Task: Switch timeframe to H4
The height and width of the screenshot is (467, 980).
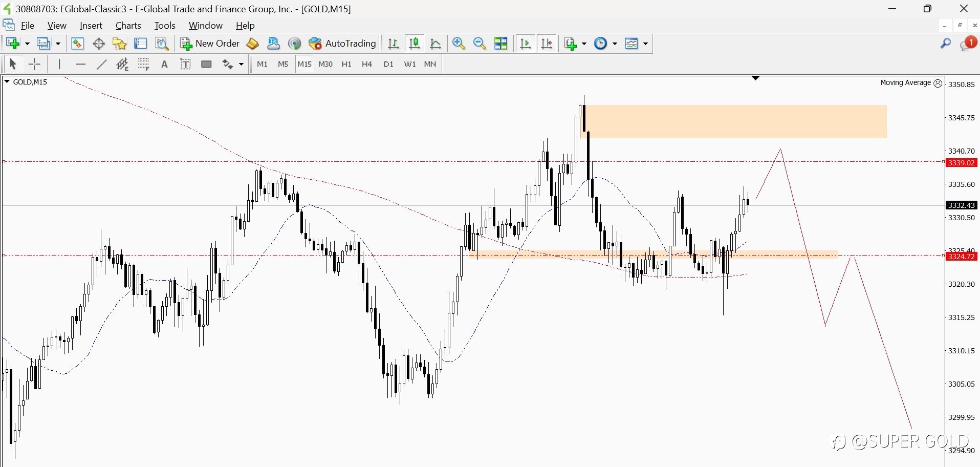Action: (367, 64)
